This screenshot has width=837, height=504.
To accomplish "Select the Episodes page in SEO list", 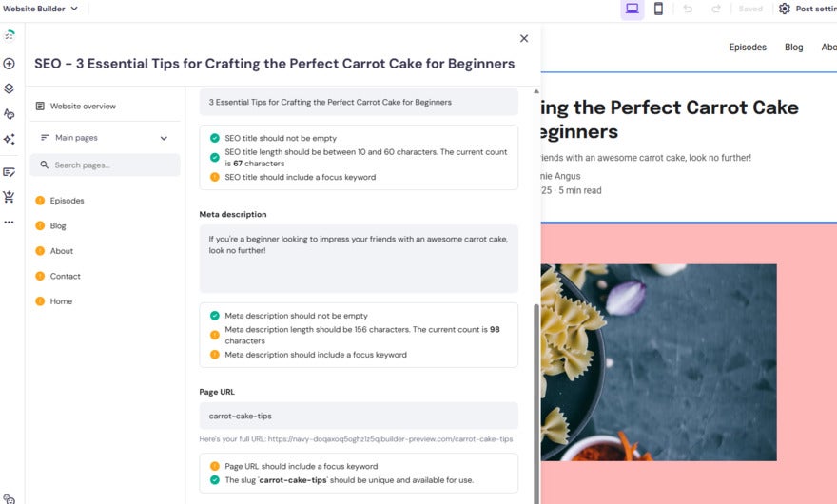I will 67,201.
